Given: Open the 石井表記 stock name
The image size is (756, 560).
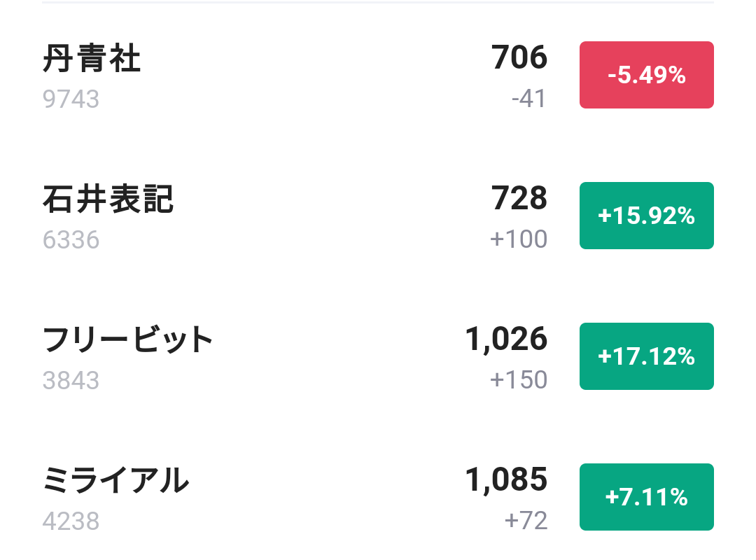Looking at the screenshot, I should tap(108, 199).
